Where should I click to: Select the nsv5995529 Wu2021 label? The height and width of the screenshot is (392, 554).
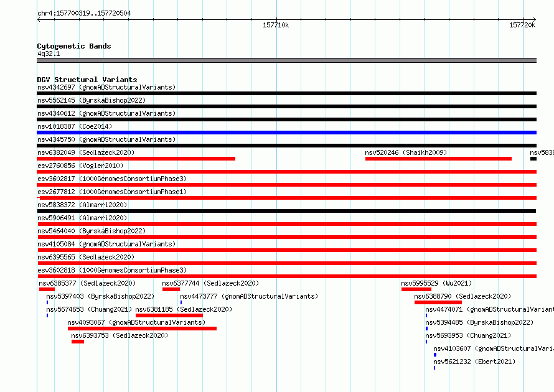point(436,283)
